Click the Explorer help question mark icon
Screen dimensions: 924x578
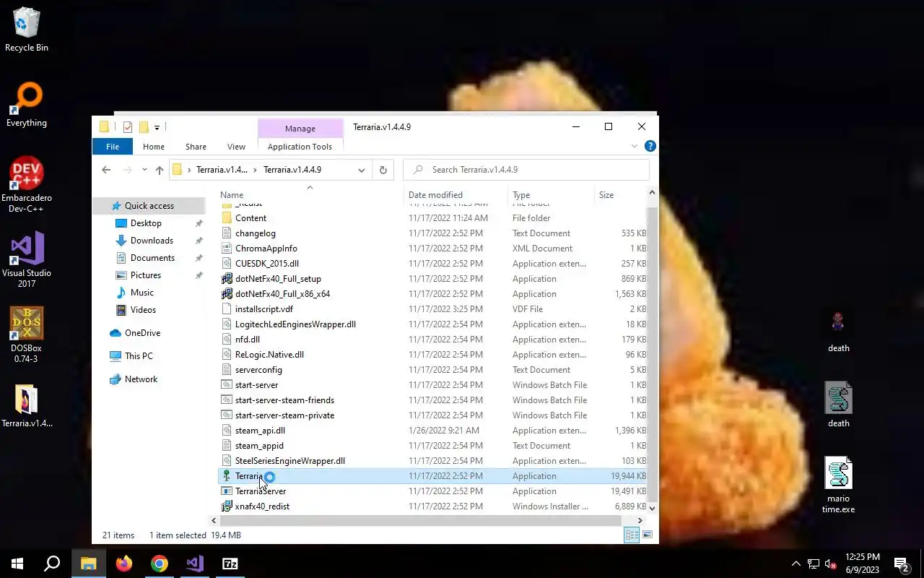click(650, 146)
